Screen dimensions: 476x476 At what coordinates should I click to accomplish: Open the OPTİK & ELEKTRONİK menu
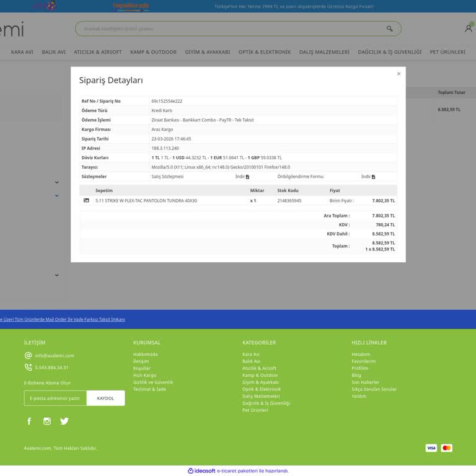(265, 52)
